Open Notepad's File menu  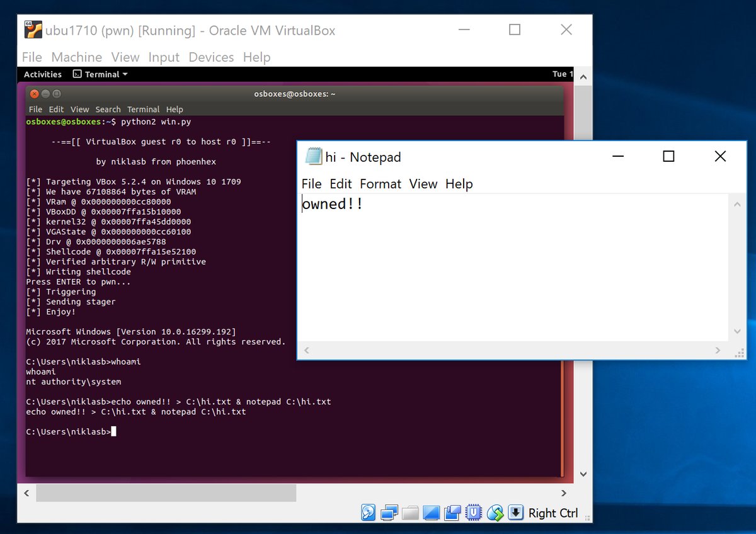(311, 184)
